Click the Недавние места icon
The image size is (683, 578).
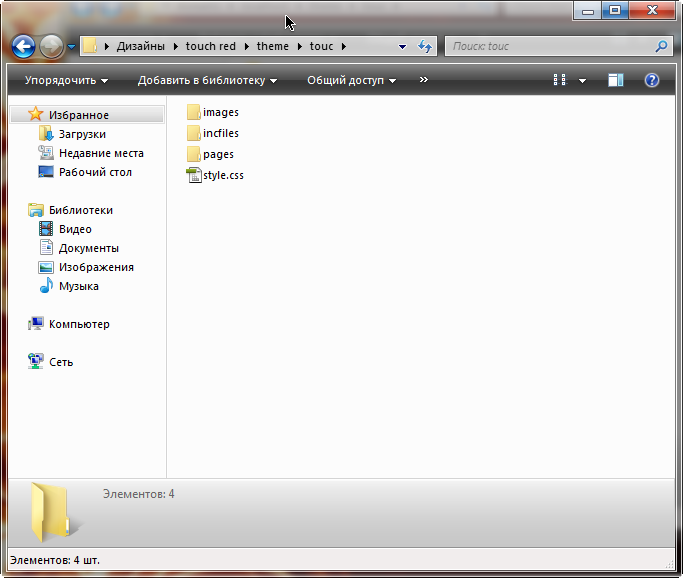(46, 153)
